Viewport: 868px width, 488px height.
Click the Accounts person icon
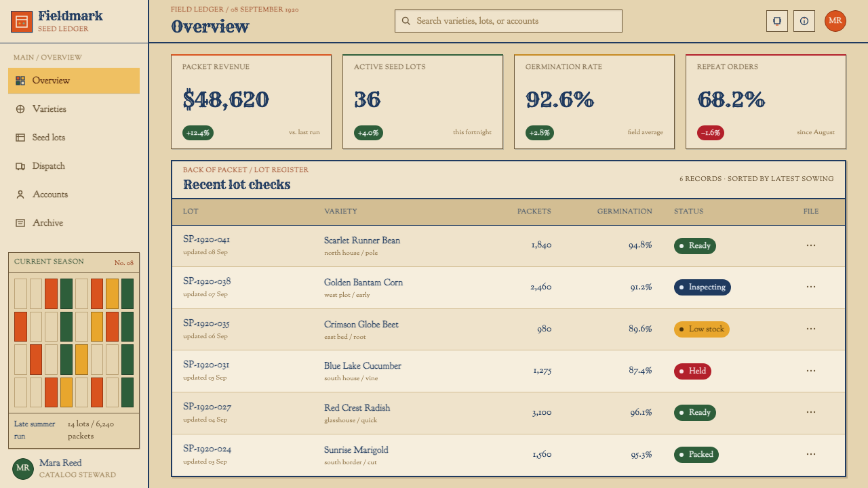click(x=20, y=195)
